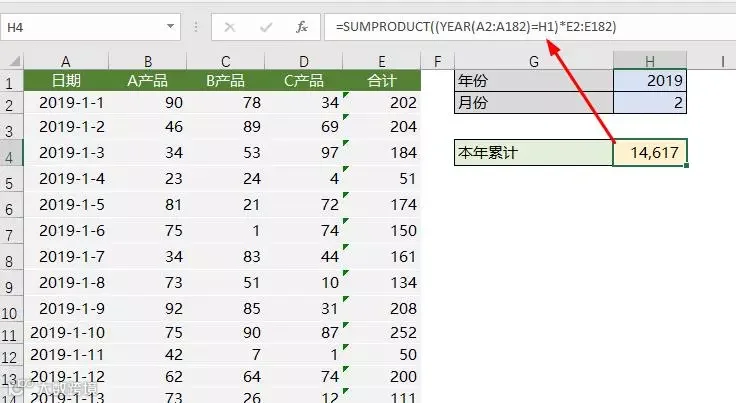The image size is (736, 403).
Task: Select the date cell 2019-1-5
Action: [x=66, y=205]
